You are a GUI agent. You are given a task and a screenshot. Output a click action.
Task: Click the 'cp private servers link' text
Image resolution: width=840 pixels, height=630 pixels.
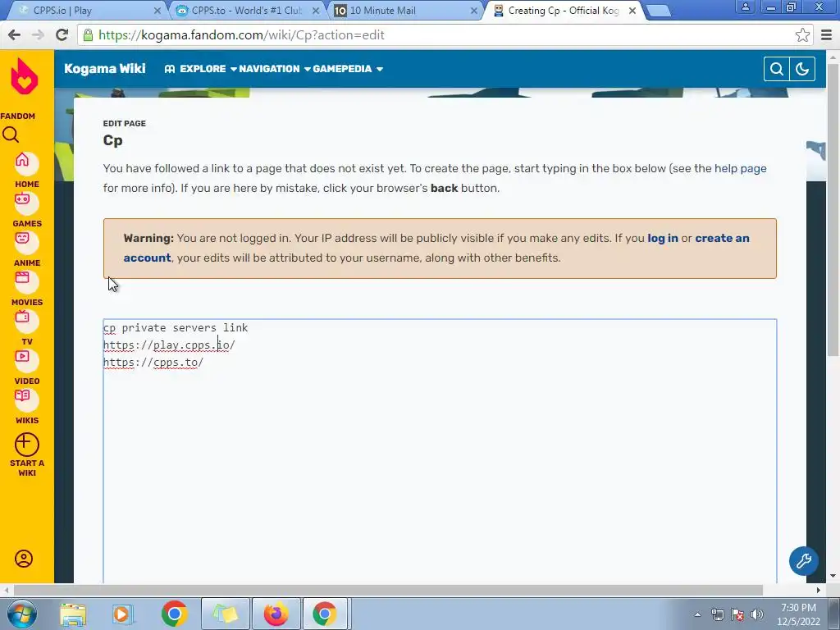tap(176, 328)
